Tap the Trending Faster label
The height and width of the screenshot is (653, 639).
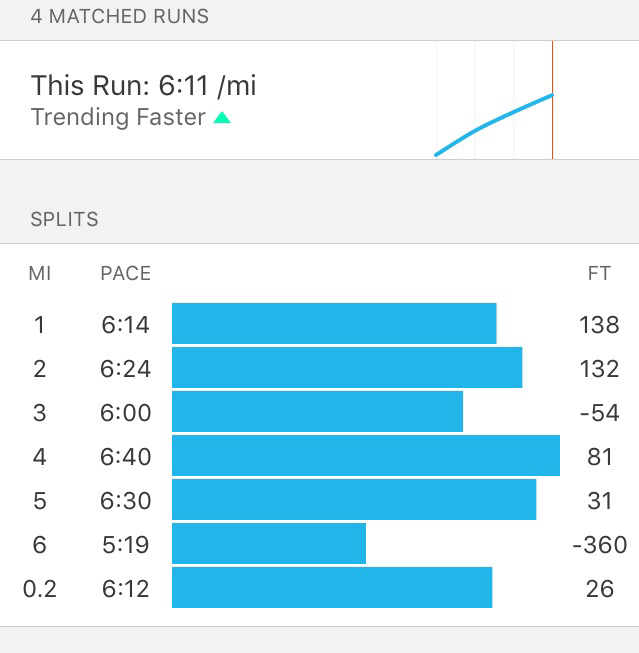(x=118, y=117)
